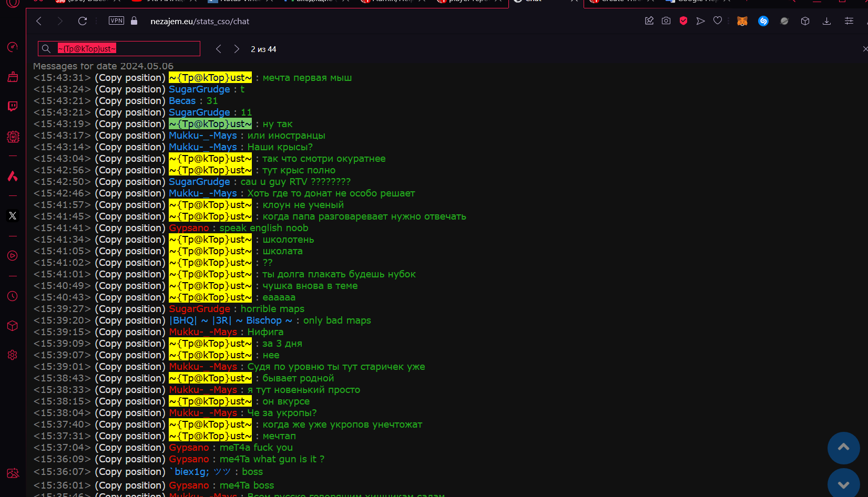Image resolution: width=868 pixels, height=497 pixels.
Task: Open GX Control speedometer in sidebar
Action: click(x=13, y=47)
